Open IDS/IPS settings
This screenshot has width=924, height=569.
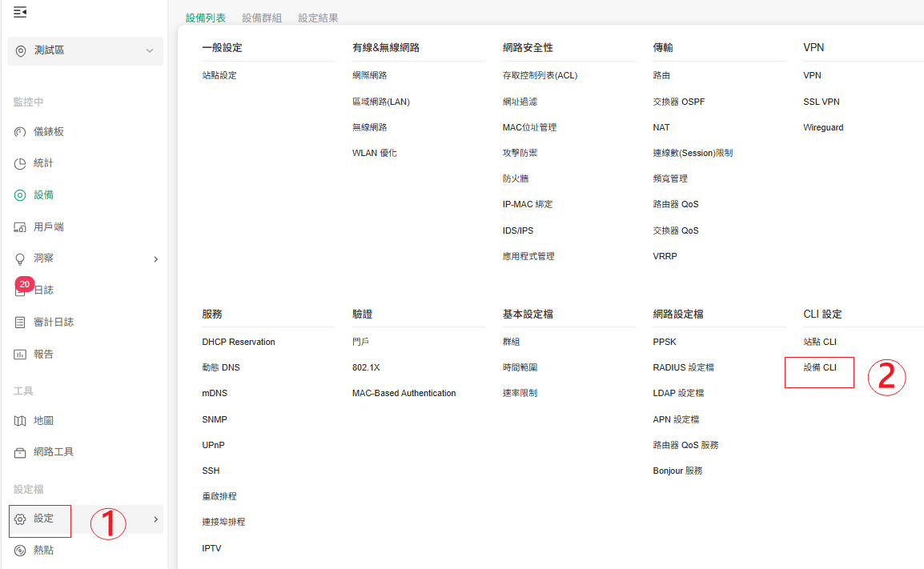pyautogui.click(x=518, y=230)
